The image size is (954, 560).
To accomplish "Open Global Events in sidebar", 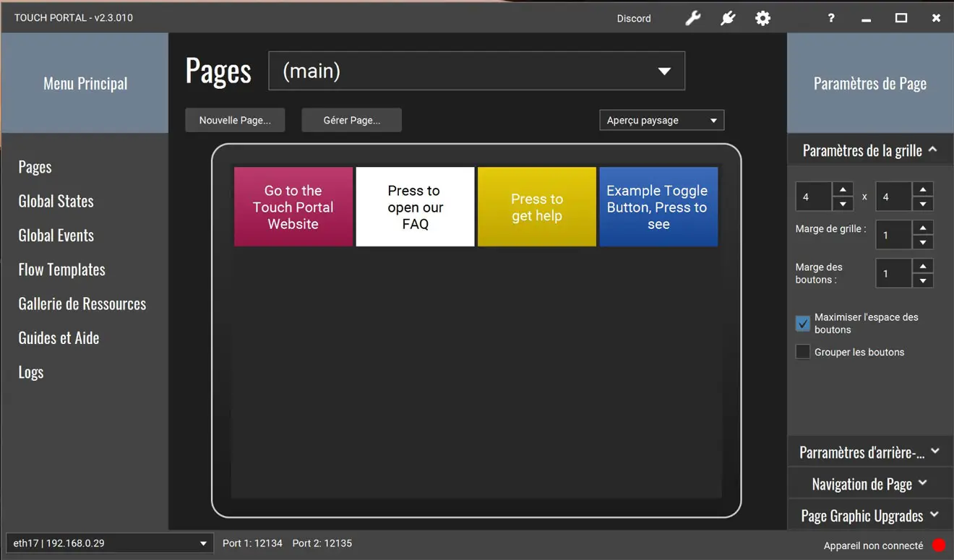I will coord(56,235).
